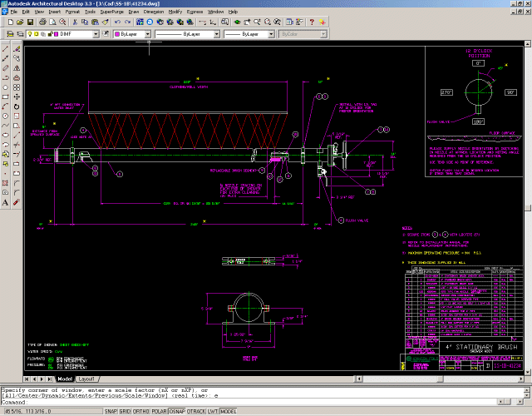
Task: Pick the Erase modify tool
Action: point(17,49)
